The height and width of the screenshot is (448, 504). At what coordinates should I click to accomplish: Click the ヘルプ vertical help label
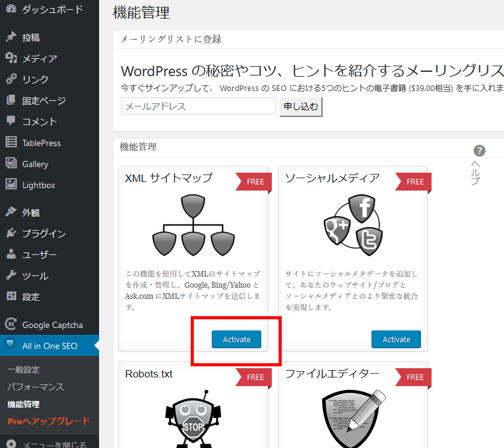click(476, 173)
